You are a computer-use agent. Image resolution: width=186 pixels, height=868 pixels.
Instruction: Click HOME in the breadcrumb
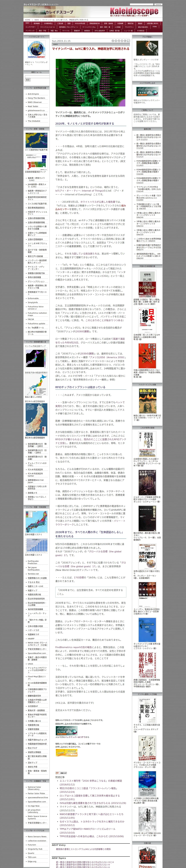[x=28, y=20]
